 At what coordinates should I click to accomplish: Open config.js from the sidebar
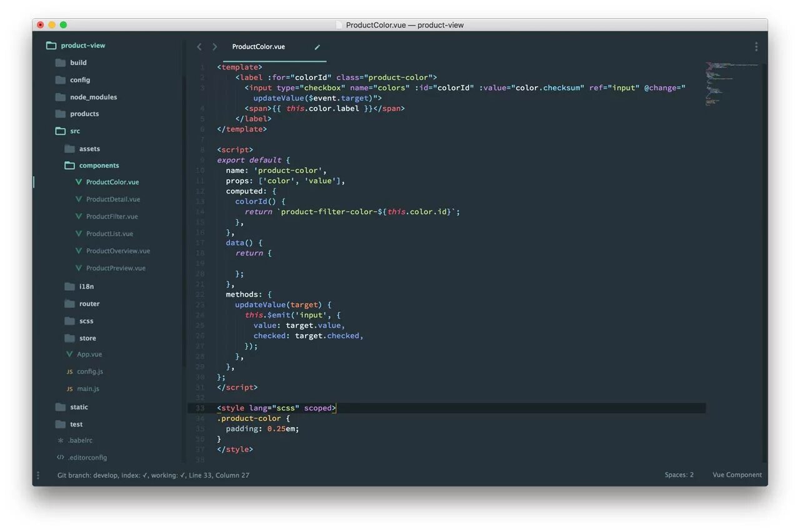(90, 372)
